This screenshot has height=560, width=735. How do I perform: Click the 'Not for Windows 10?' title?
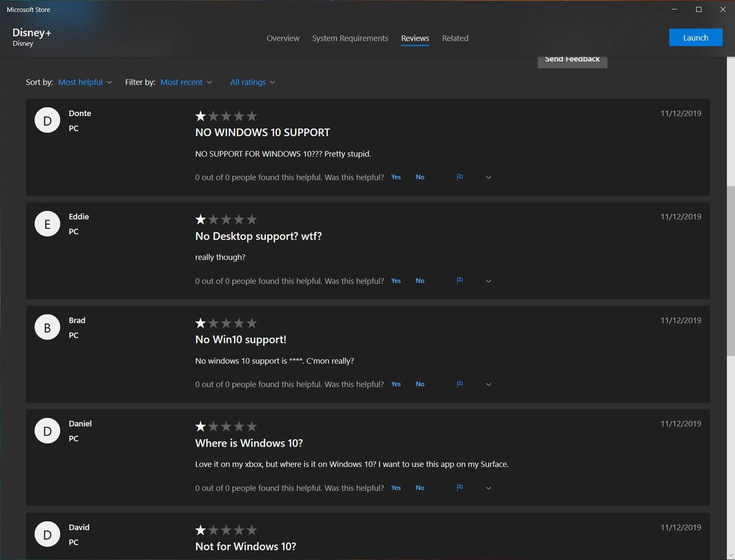pyautogui.click(x=246, y=547)
